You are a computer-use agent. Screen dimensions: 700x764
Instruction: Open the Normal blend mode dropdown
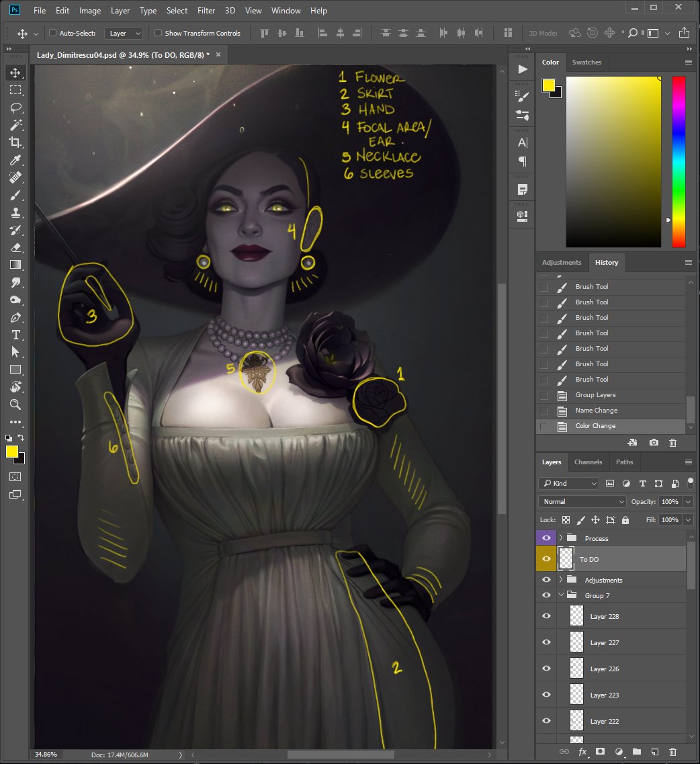point(582,501)
